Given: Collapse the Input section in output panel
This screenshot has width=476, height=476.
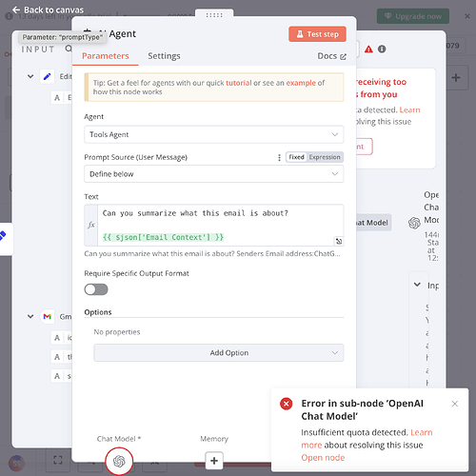Looking at the screenshot, I should [x=417, y=285].
